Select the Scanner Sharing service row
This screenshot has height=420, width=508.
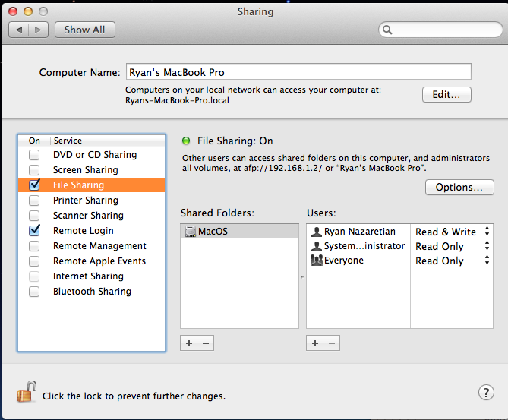click(x=92, y=216)
